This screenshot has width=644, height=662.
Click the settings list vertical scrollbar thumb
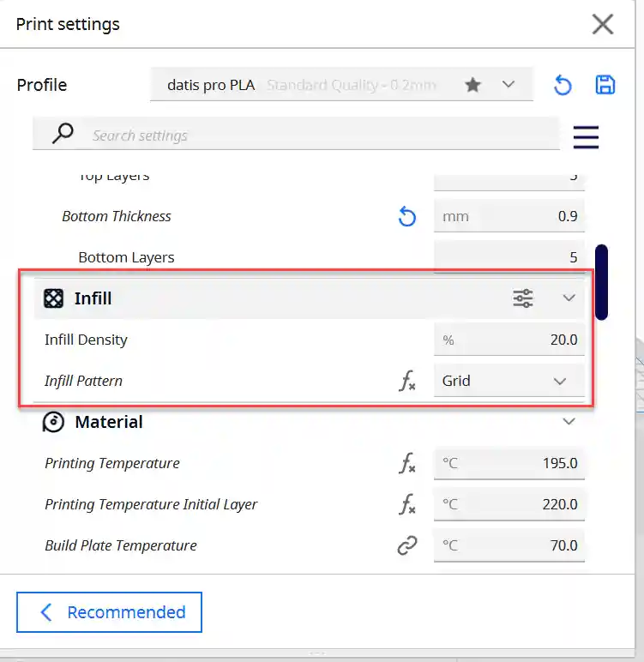tap(601, 282)
